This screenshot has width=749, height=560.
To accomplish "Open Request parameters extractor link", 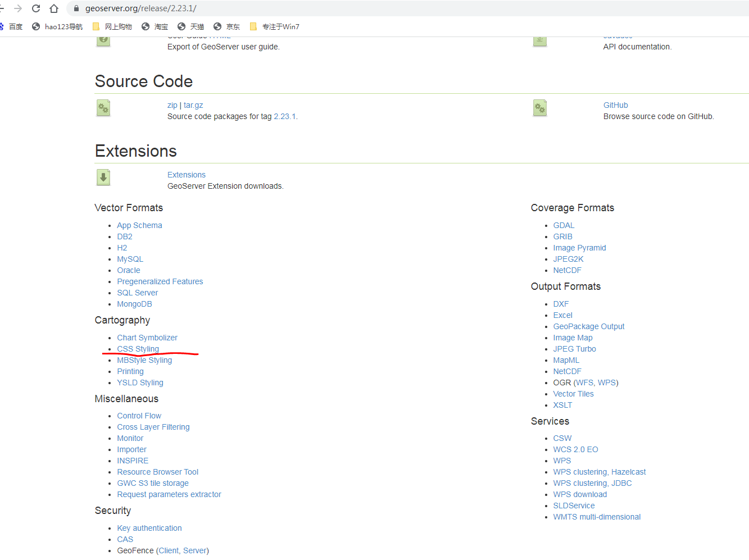I will coord(169,494).
